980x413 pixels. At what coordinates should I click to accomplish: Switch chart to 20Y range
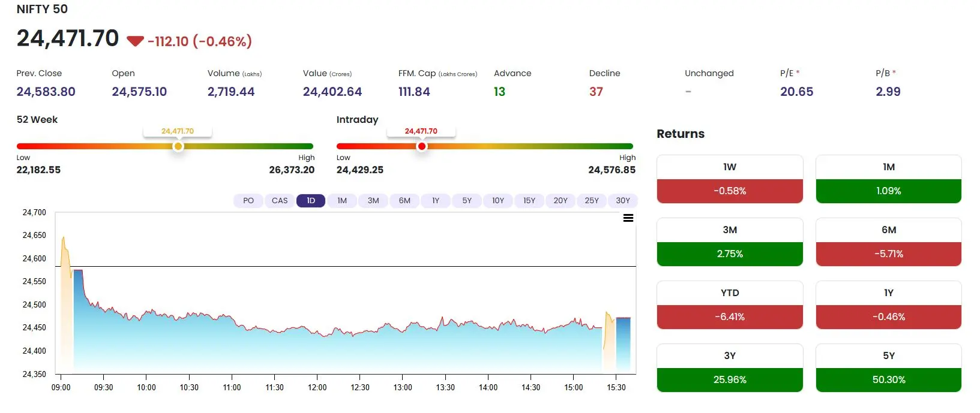(561, 201)
